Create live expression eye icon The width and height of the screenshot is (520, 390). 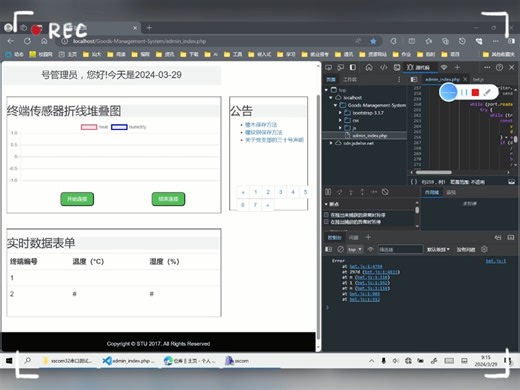[x=370, y=249]
